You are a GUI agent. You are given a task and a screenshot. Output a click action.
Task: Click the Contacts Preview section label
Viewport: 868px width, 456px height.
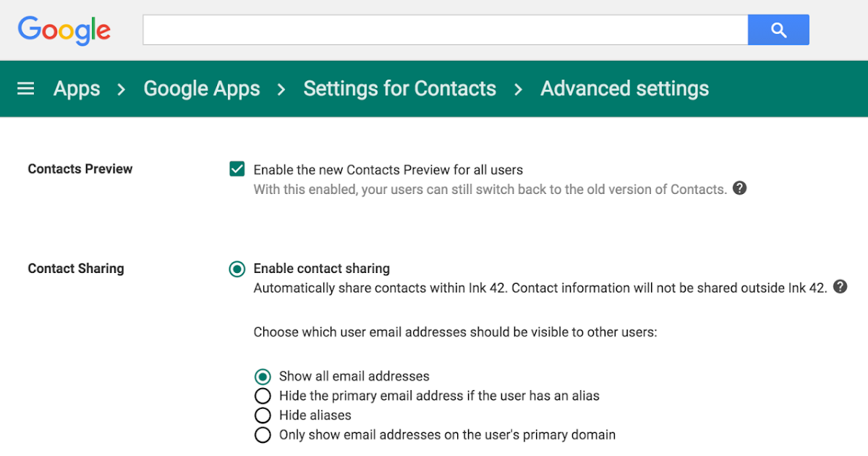pos(80,169)
